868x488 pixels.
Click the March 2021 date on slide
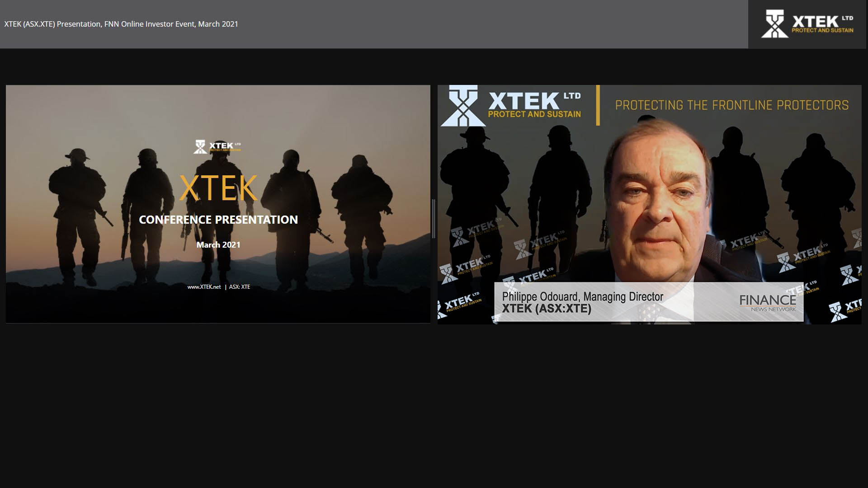click(x=218, y=245)
